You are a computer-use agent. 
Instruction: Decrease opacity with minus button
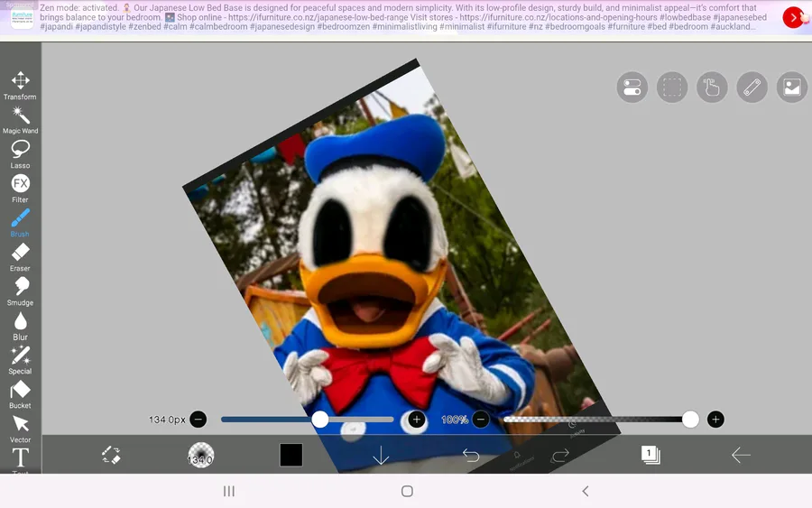481,419
